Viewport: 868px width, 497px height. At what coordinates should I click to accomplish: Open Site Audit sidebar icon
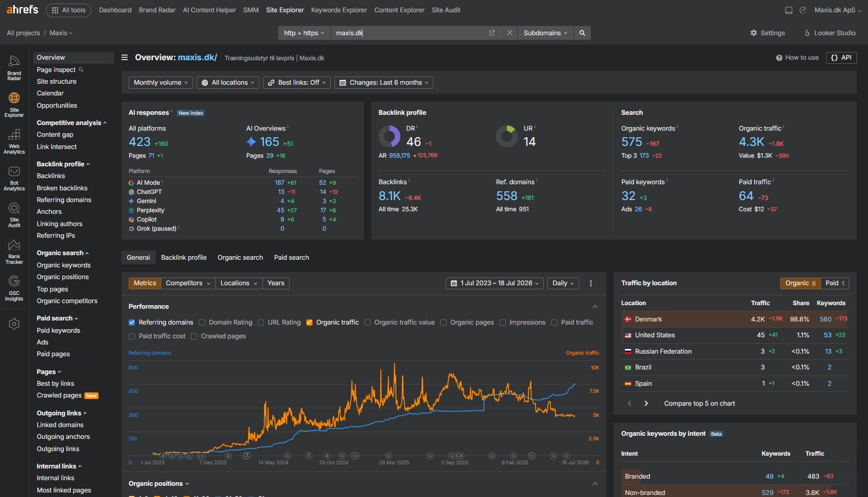[x=14, y=215]
